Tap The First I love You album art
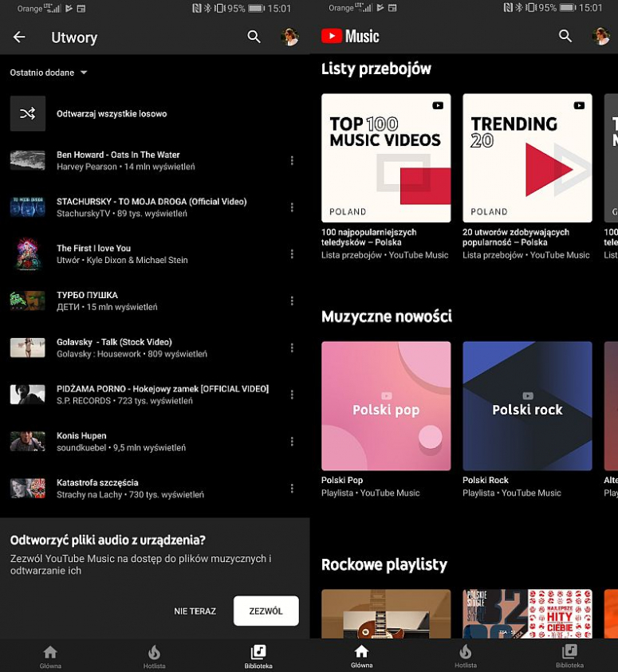The height and width of the screenshot is (672, 618). pyautogui.click(x=28, y=254)
